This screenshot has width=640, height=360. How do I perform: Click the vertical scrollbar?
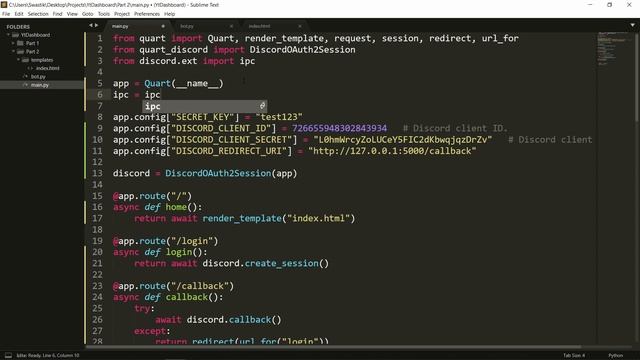click(637, 77)
